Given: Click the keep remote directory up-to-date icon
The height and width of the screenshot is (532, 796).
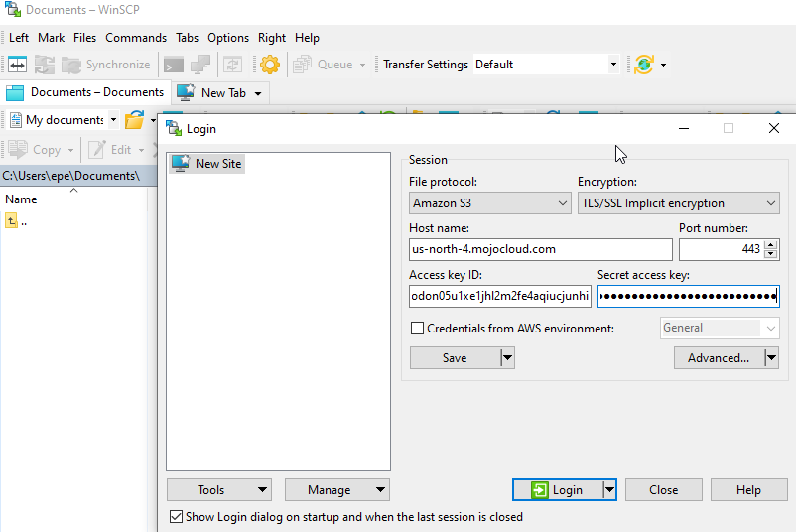Looking at the screenshot, I should [232, 65].
